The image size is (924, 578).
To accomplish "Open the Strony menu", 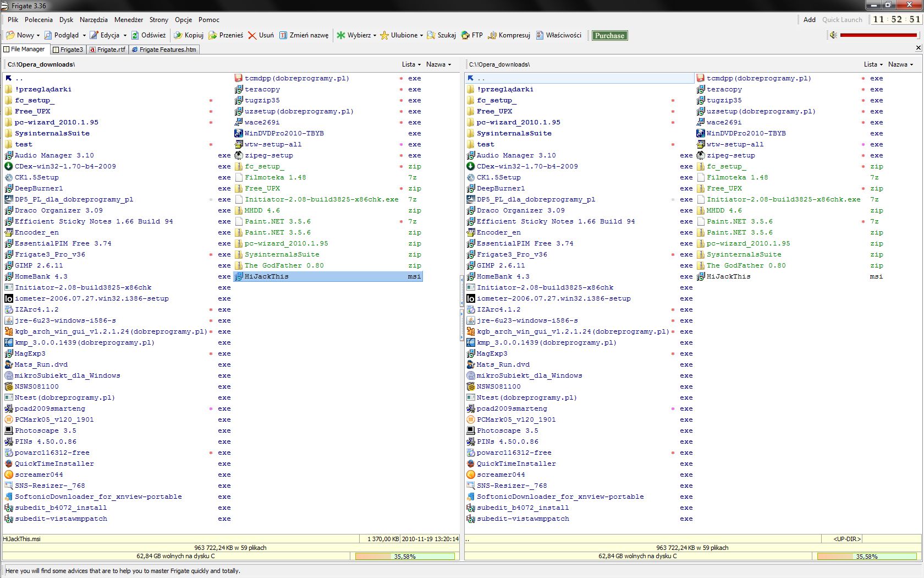I will click(x=159, y=19).
